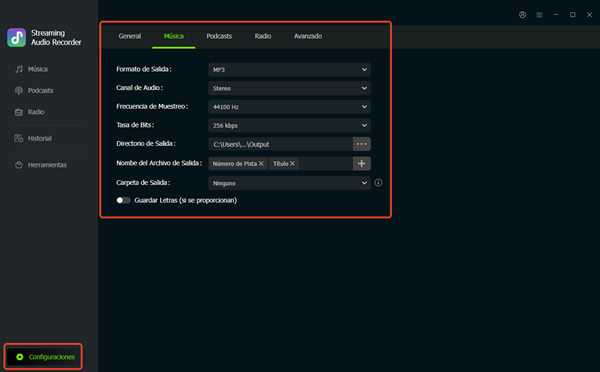The image size is (600, 372).
Task: Toggle Guardar Letras switch
Action: point(123,201)
